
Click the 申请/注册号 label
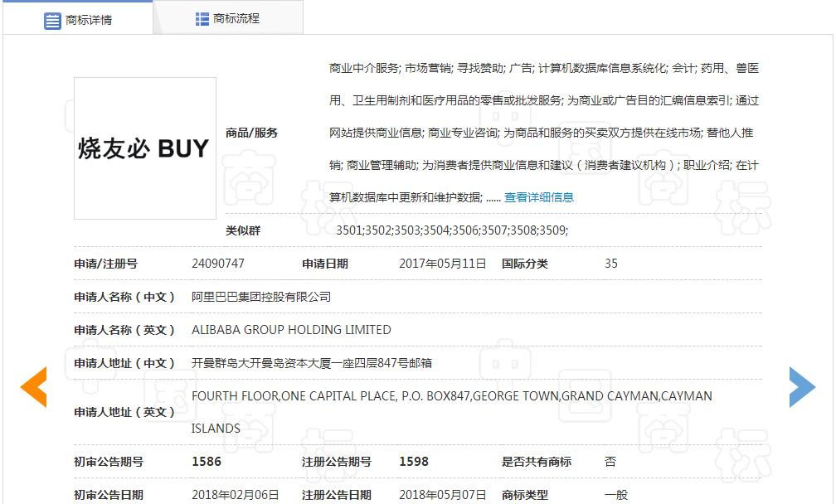click(x=105, y=264)
